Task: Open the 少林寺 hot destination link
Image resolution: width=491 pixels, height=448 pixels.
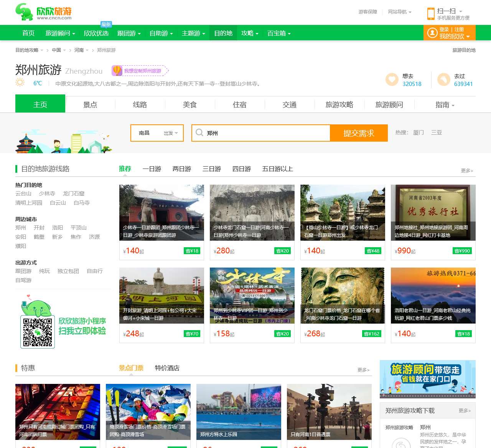Action: pyautogui.click(x=47, y=193)
